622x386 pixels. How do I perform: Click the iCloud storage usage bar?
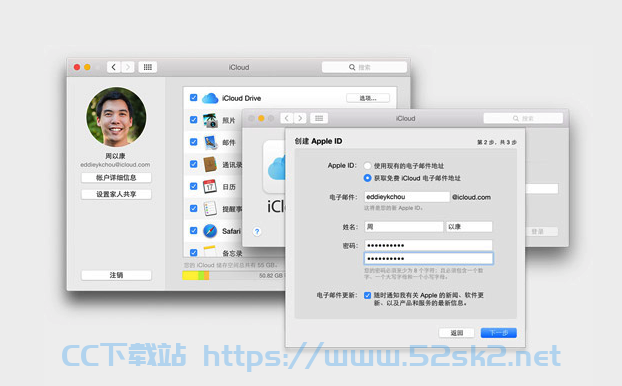tap(234, 275)
